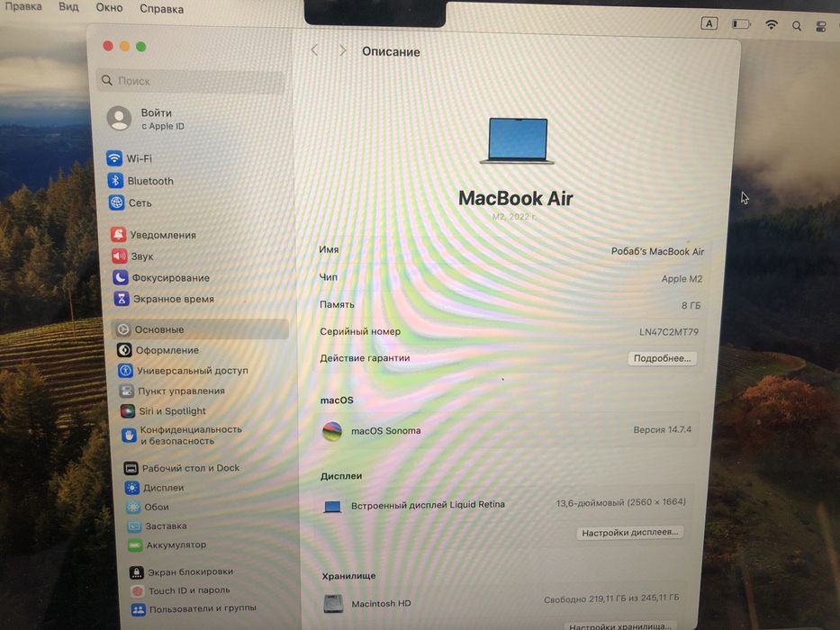Click serial number LN47C2MT79
The width and height of the screenshot is (840, 630).
coord(669,332)
